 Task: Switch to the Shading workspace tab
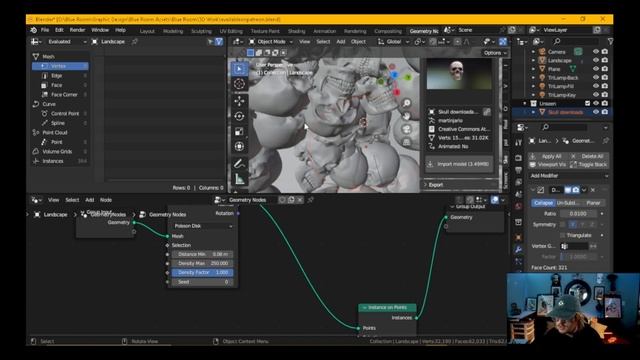pyautogui.click(x=296, y=31)
